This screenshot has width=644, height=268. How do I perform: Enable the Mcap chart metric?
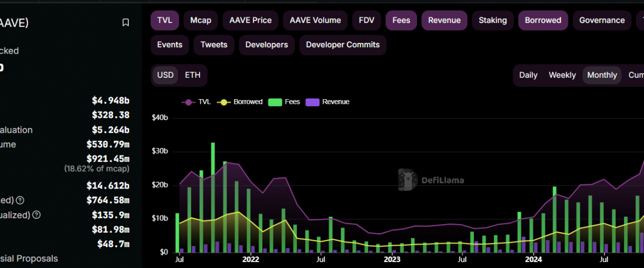coord(201,20)
